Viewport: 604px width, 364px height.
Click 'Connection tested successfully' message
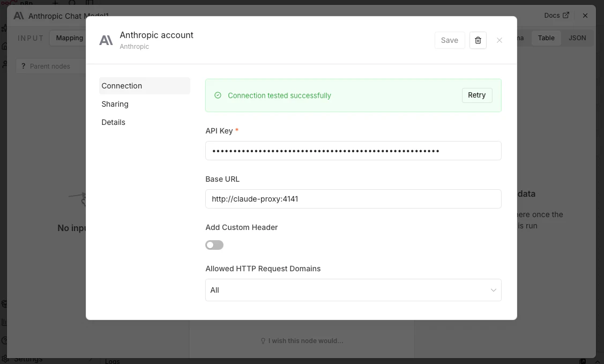pos(279,95)
